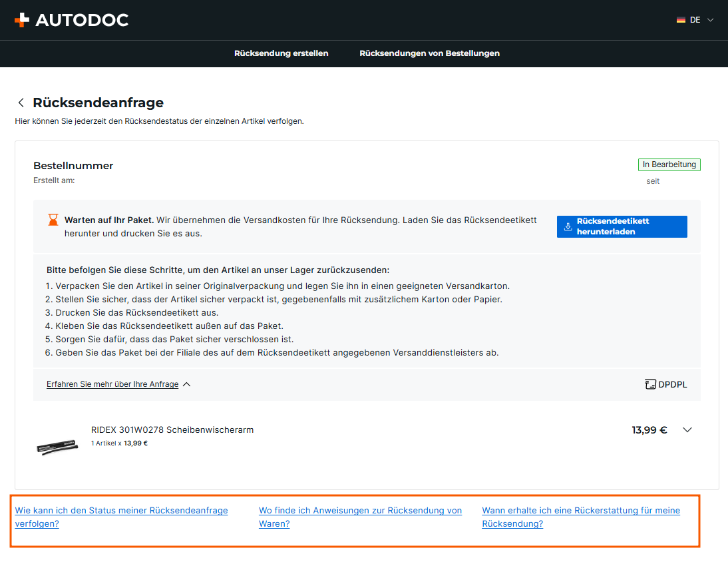Click the download icon in the blue button
Screen dimensions: 728x570
pyautogui.click(x=568, y=226)
